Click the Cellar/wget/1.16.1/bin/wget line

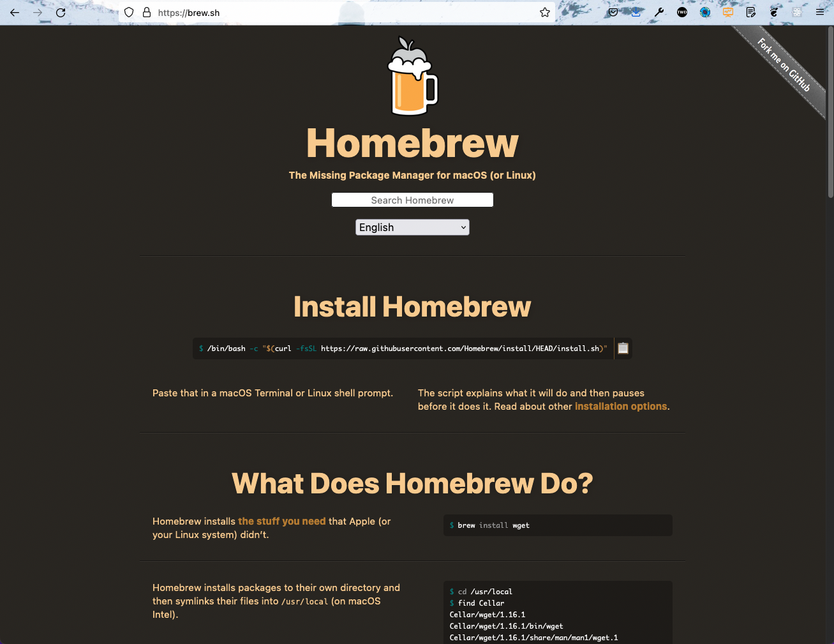click(506, 626)
